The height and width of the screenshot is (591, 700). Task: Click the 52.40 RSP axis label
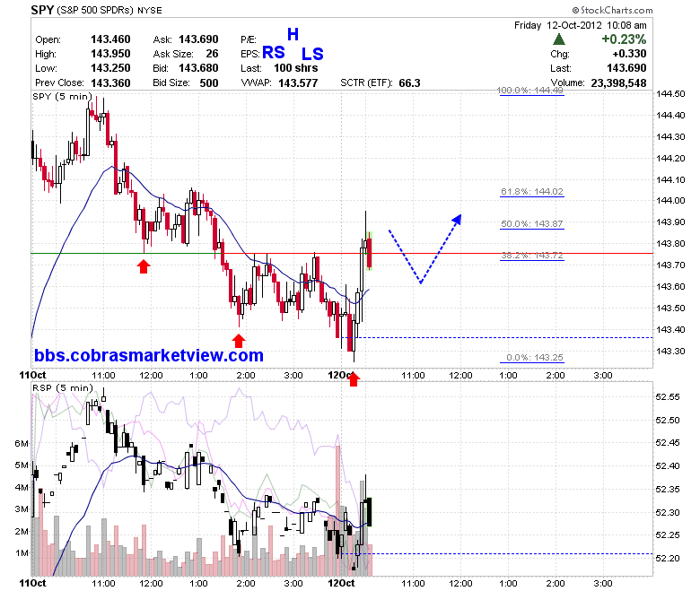[668, 465]
